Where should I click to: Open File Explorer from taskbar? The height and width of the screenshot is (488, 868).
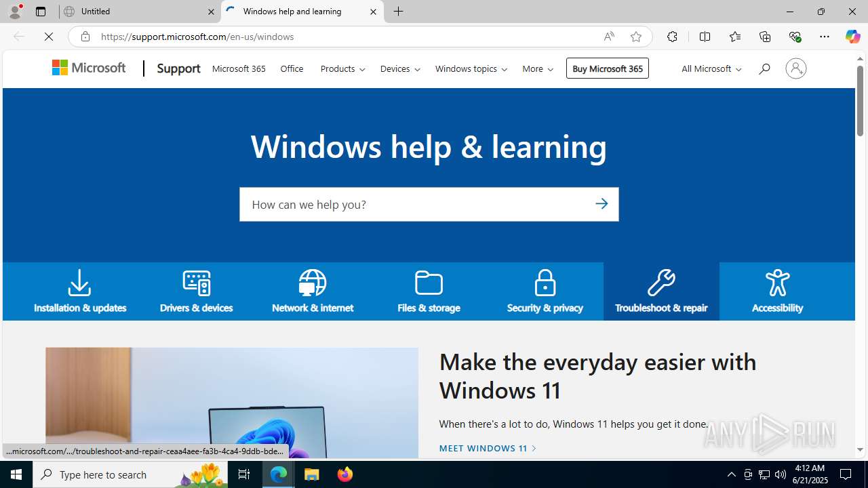click(x=311, y=474)
